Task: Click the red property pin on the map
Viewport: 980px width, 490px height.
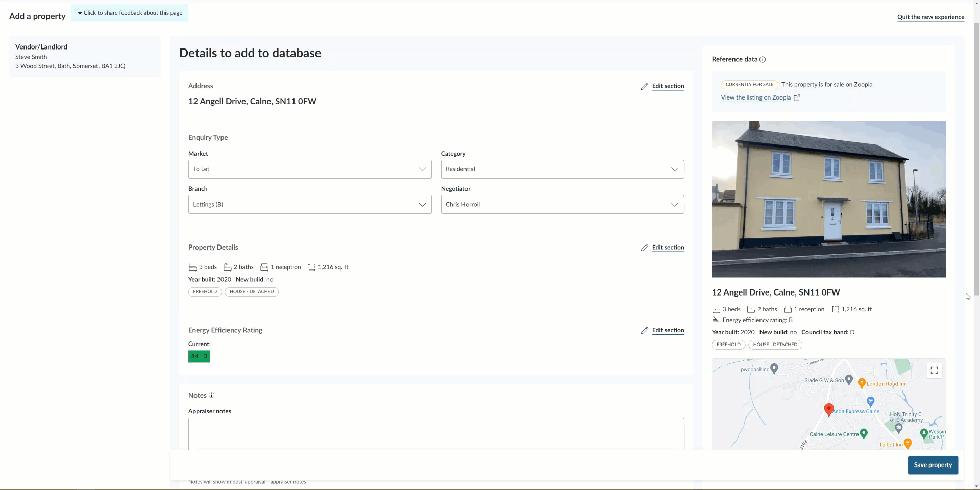Action: (x=829, y=410)
